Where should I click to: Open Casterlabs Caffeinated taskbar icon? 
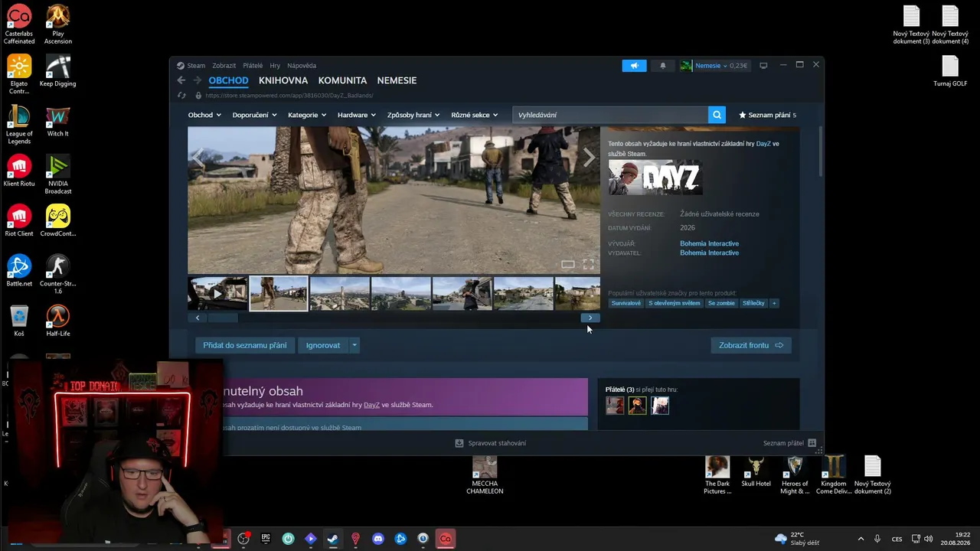point(445,539)
